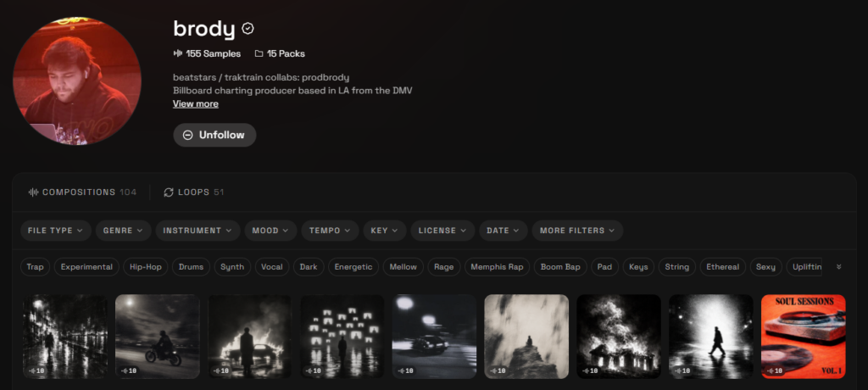
Task: Select the Keys tag
Action: 639,267
